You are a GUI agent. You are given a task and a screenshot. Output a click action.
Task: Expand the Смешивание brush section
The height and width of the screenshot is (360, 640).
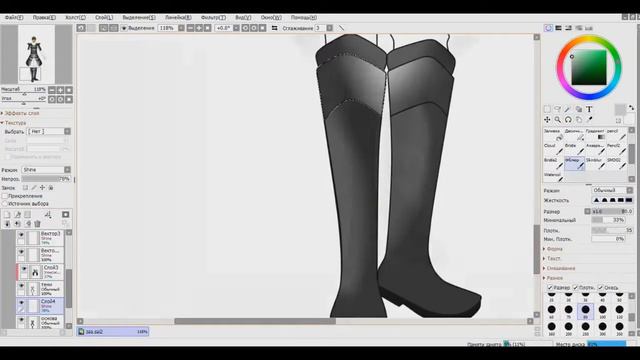click(x=559, y=268)
